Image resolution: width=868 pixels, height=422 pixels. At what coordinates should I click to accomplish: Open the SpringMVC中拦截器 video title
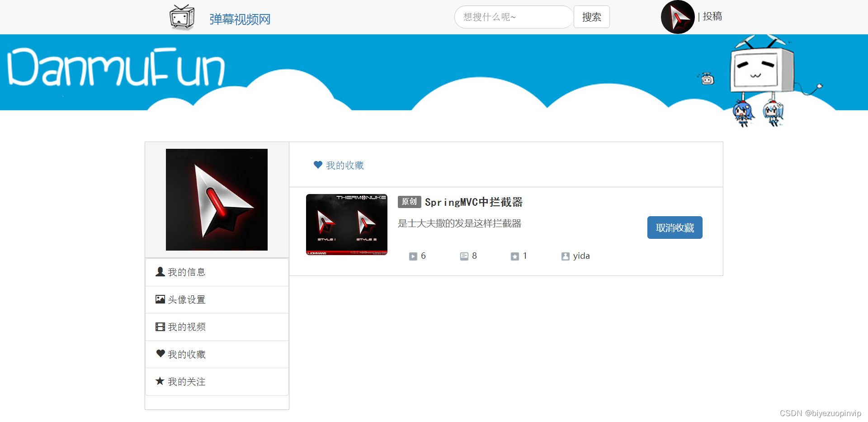474,202
